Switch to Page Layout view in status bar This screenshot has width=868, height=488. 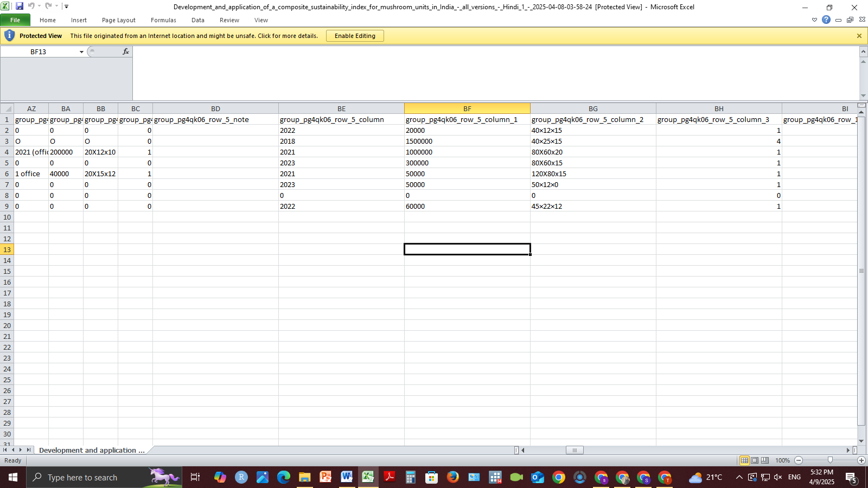click(755, 460)
